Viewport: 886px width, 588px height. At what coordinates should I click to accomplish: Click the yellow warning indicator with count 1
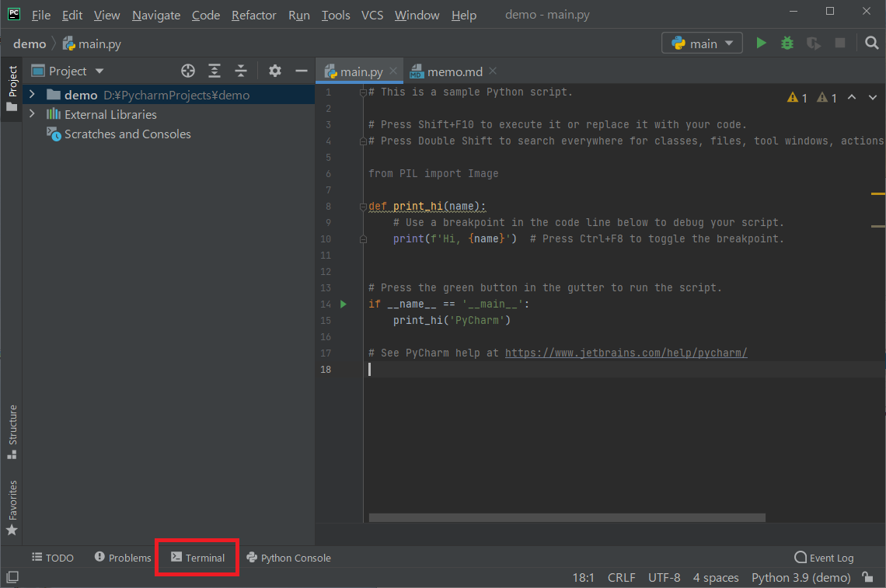797,98
